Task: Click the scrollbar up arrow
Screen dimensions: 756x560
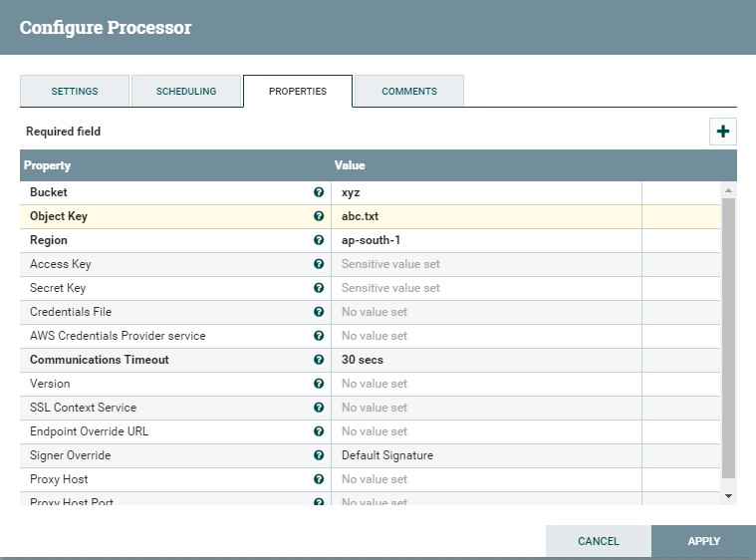Action: pos(729,189)
